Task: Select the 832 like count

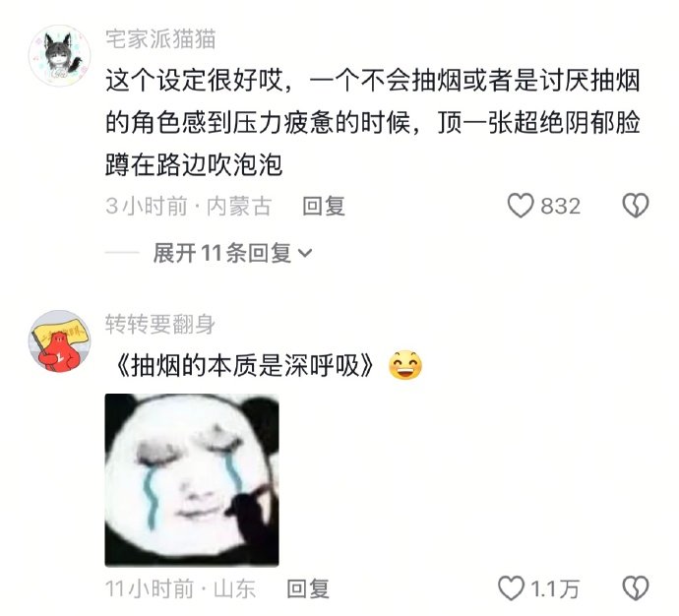Action: (x=560, y=206)
